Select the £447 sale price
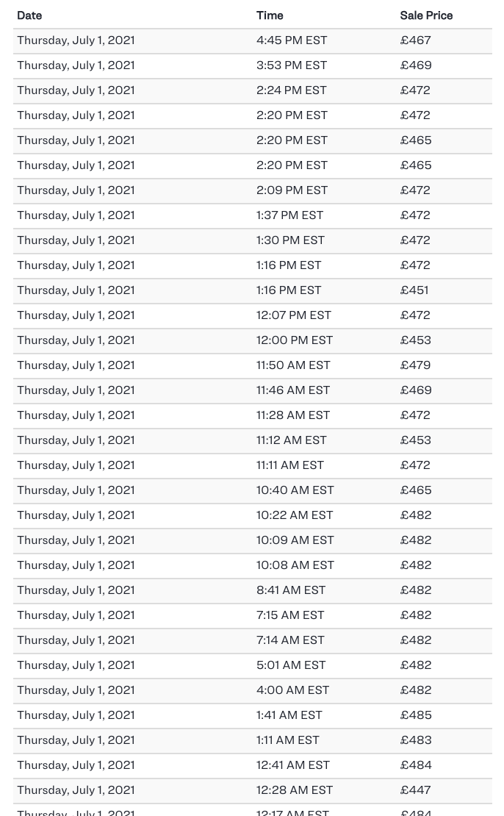504x816 pixels. pyautogui.click(x=416, y=790)
